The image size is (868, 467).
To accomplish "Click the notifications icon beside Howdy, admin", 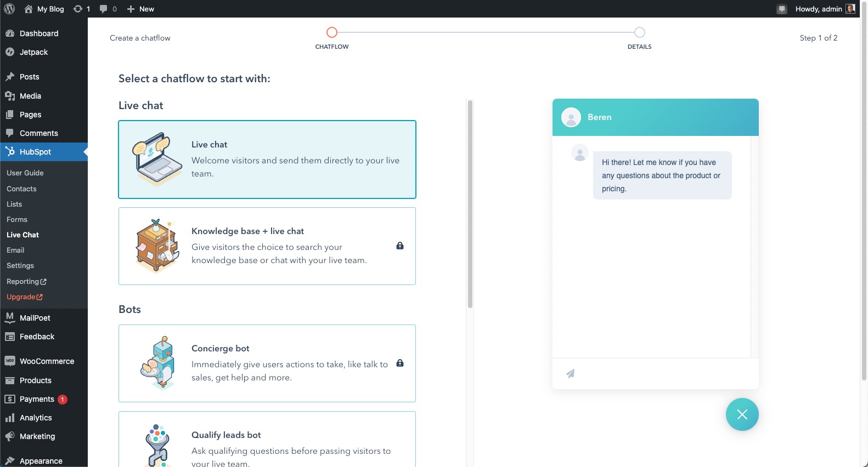I will tap(782, 9).
